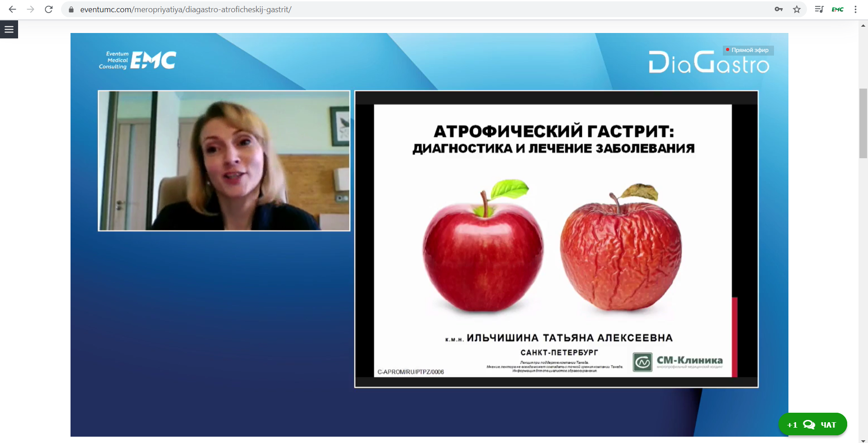Click the vertical scrollbar thumb
Screen dimensions: 868x443
863,123
